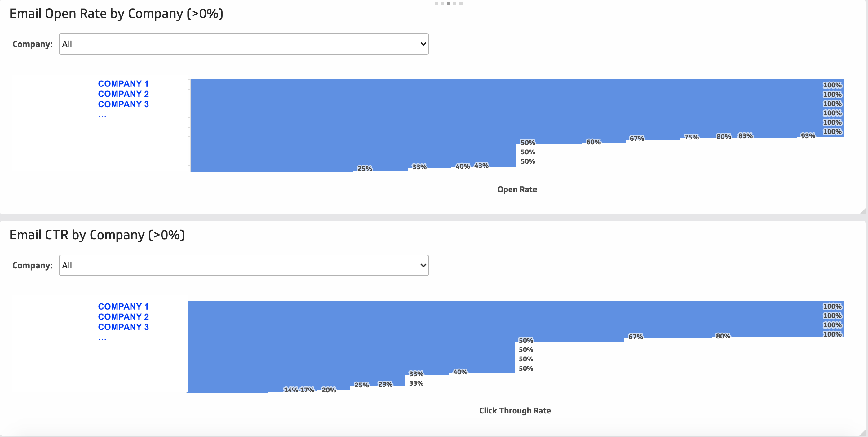Open COMPANY 1 link in CTR chart
The width and height of the screenshot is (868, 437).
click(x=123, y=307)
